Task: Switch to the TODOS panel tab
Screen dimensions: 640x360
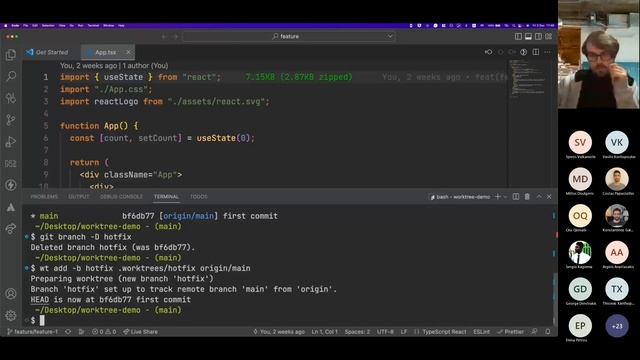Action: tap(199, 197)
